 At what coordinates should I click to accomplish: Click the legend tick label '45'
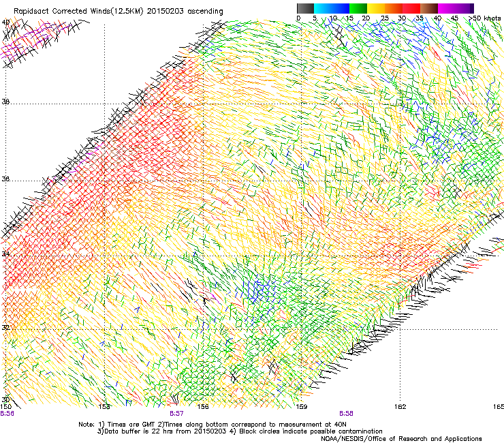454,18
